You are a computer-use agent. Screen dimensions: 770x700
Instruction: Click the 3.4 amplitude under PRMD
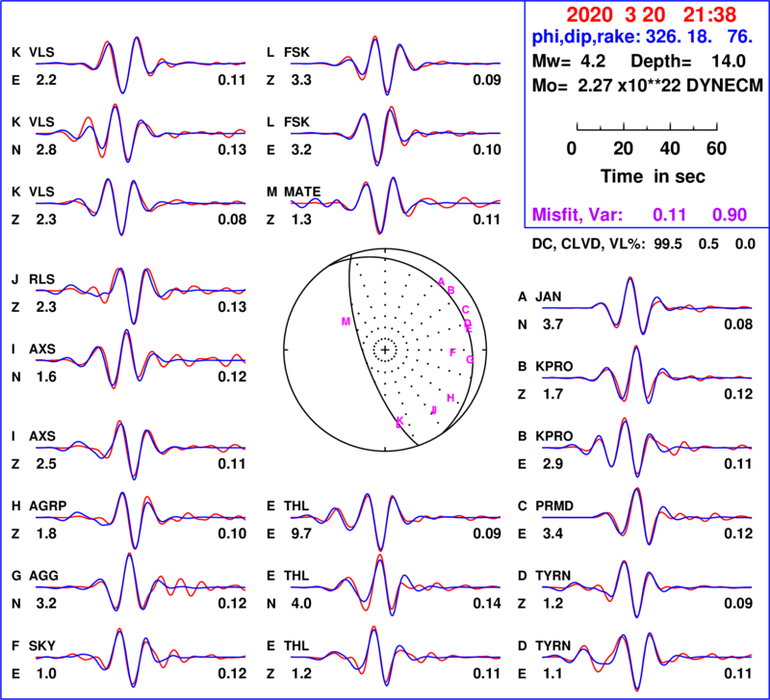tap(552, 533)
